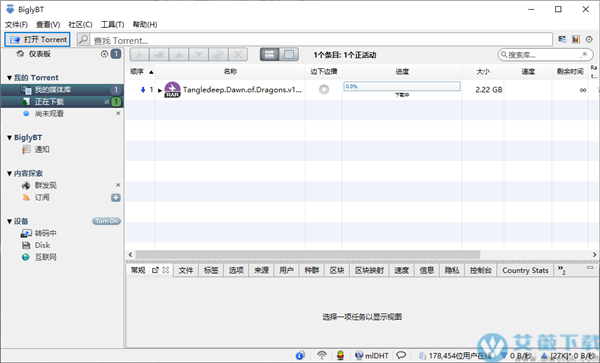Viewport: 600px width, 363px height.
Task: Click the plus icon next to Subscriptions
Action: 116,197
